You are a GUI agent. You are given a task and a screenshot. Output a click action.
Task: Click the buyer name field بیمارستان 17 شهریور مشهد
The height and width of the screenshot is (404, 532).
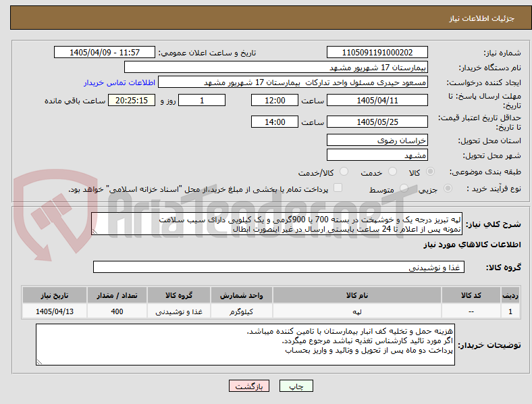[276, 67]
